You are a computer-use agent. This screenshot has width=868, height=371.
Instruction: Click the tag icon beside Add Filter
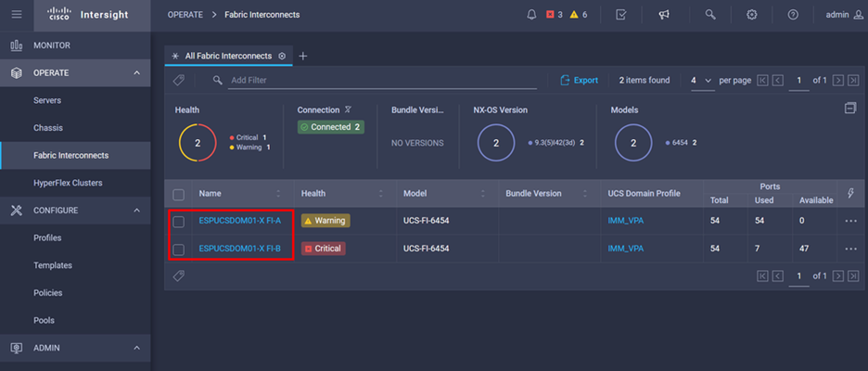click(x=178, y=81)
